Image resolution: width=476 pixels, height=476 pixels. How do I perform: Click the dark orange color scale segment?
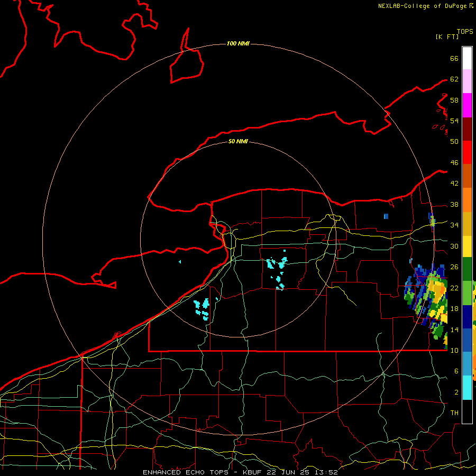pos(467,176)
